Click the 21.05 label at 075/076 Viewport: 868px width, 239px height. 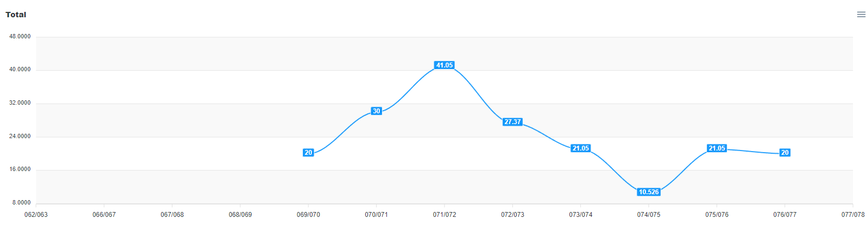pyautogui.click(x=717, y=148)
